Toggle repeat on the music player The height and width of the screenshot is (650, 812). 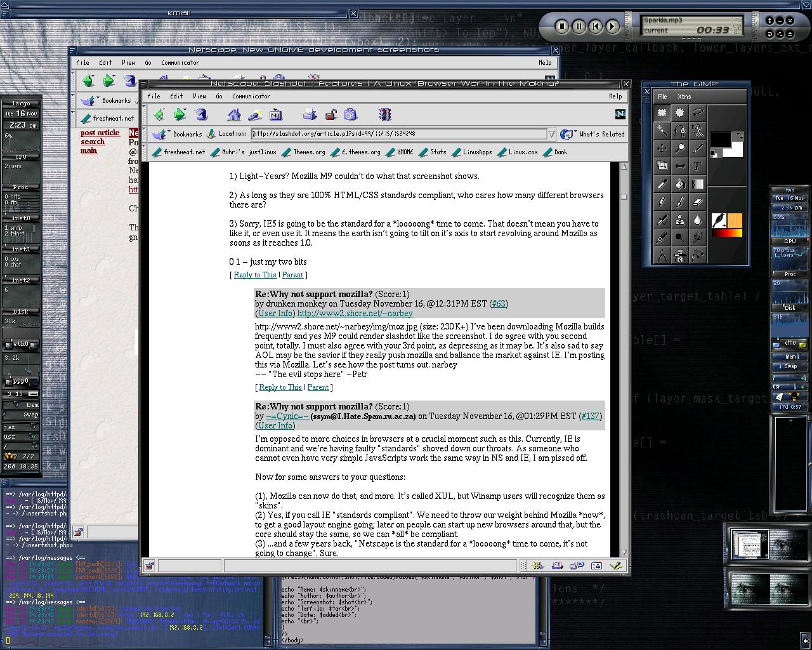[x=770, y=32]
